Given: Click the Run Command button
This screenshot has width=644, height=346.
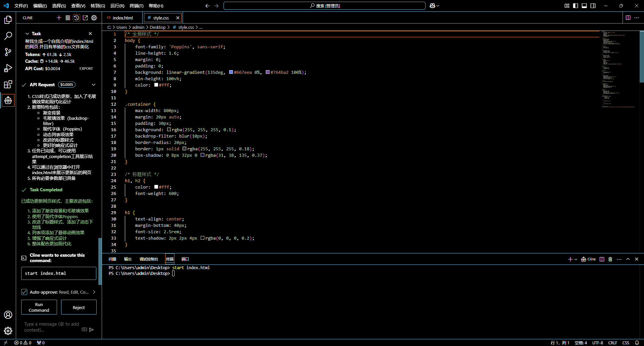Looking at the screenshot, I should [39, 307].
